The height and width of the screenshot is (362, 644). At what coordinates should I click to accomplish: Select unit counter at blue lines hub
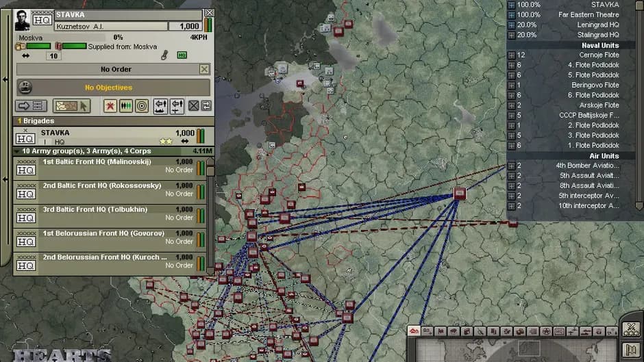pyautogui.click(x=460, y=193)
